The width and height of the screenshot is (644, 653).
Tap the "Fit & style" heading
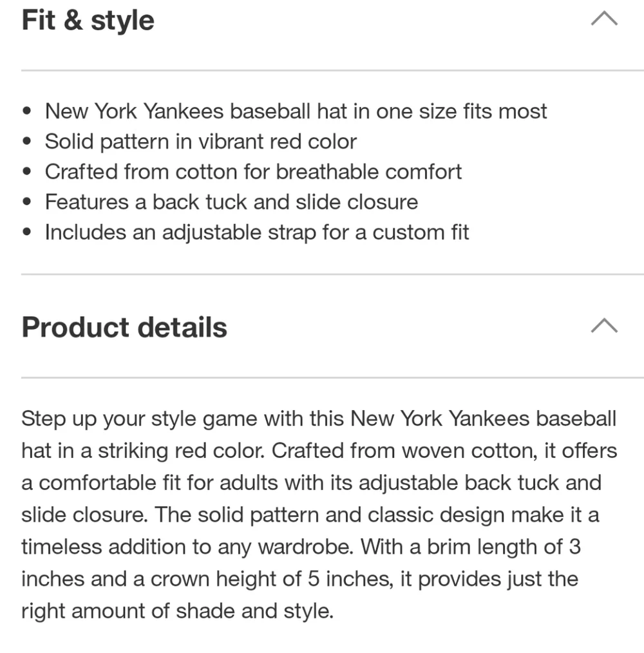[88, 20]
